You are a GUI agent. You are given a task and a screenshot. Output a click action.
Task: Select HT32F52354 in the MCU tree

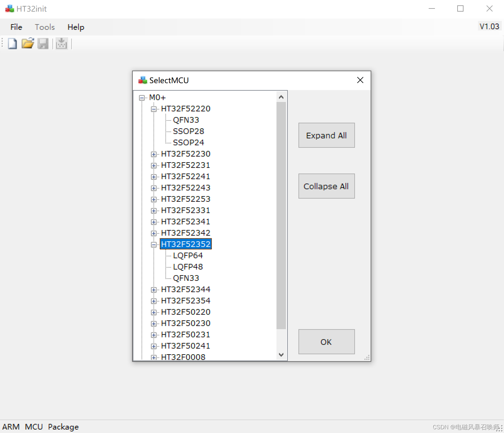click(186, 301)
